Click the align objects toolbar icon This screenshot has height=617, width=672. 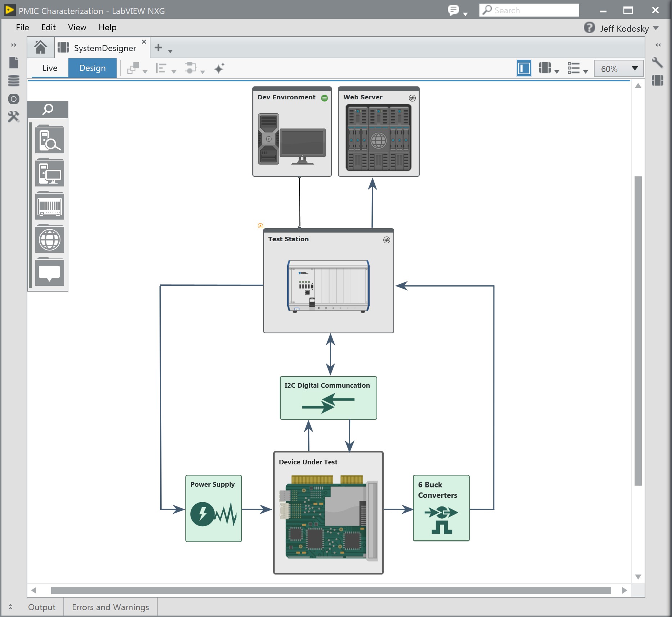coord(161,68)
